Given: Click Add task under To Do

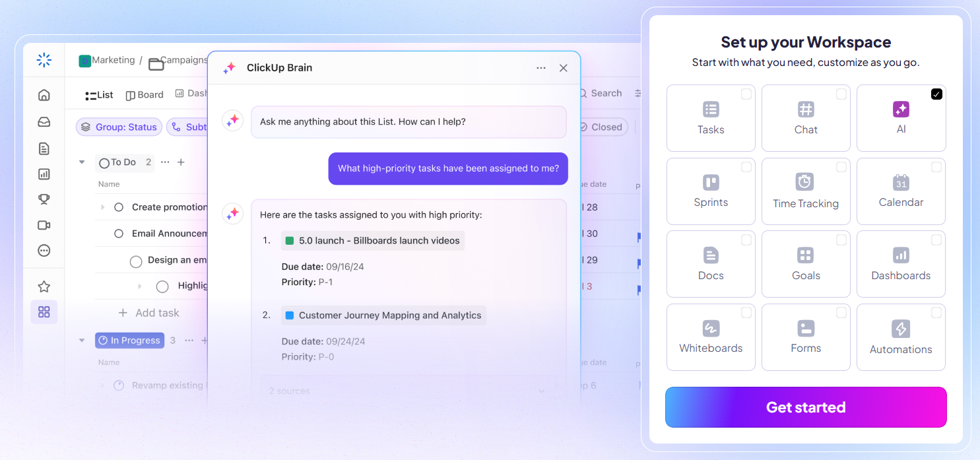Looking at the screenshot, I should click(148, 313).
